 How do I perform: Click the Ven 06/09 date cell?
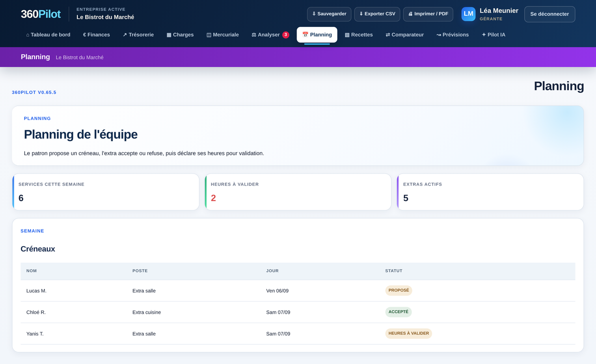(278, 291)
